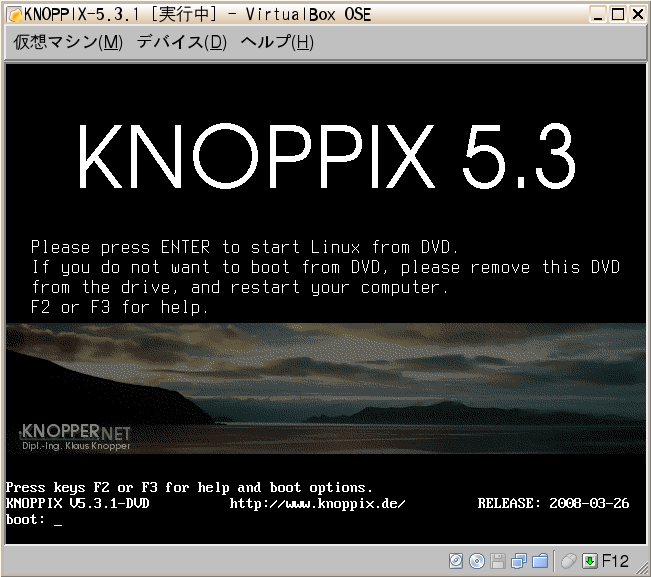Click the mouse integration status icon

click(x=569, y=561)
